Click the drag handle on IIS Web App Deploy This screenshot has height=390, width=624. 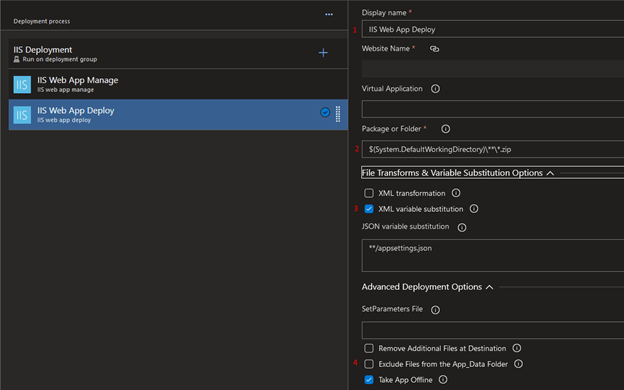point(338,114)
